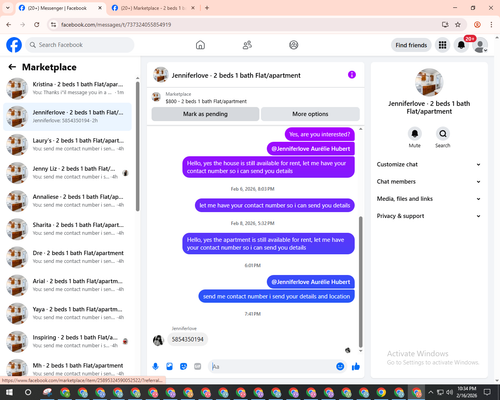This screenshot has width=500, height=400.
Task: Open the Friends icon in top navigation
Action: tap(247, 45)
